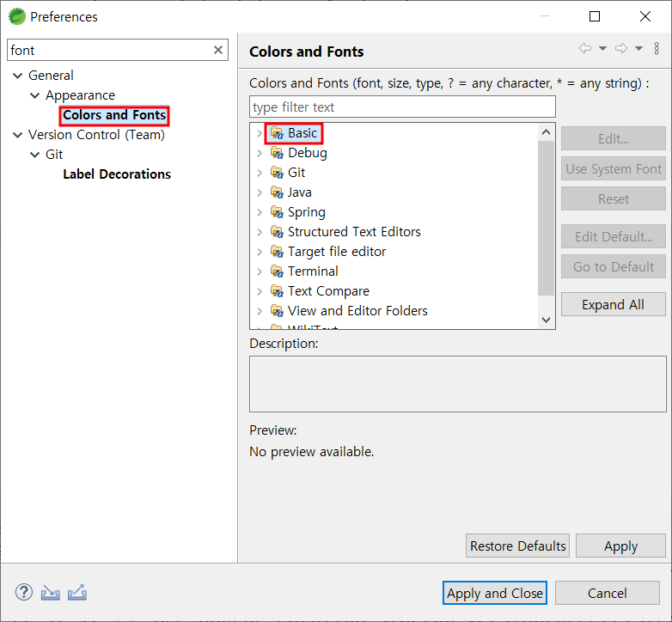Click the Text Compare folder icon
This screenshot has height=622, width=672.
277,291
